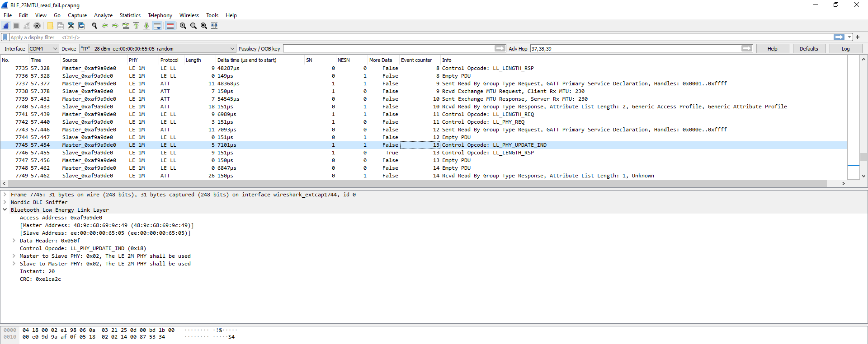Click the packet list horizontal scrollbar
868x344 pixels.
417,183
